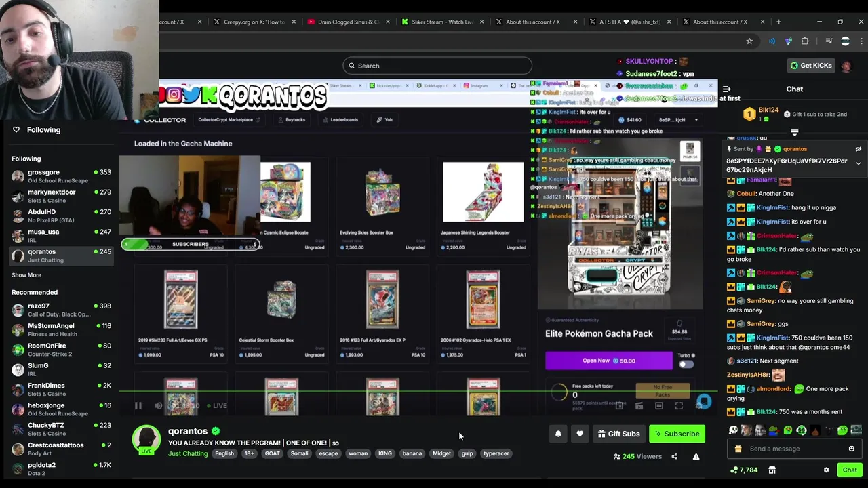Viewport: 868px width, 488px height.
Task: Hide the pinned chat message
Action: (858, 149)
